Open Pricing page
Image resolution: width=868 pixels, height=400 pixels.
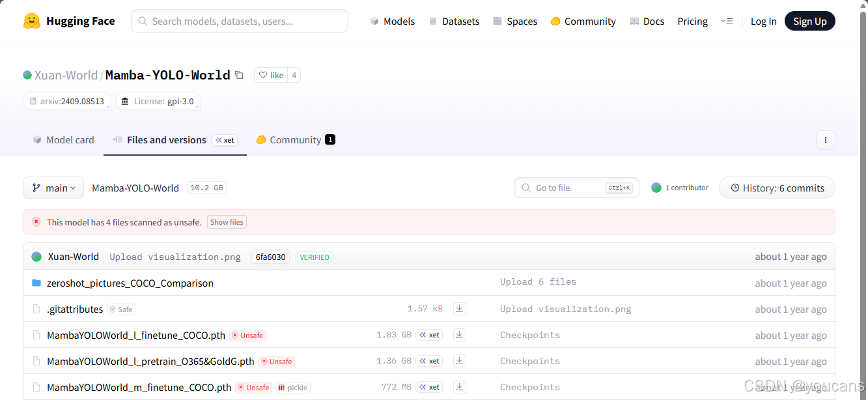click(x=692, y=21)
